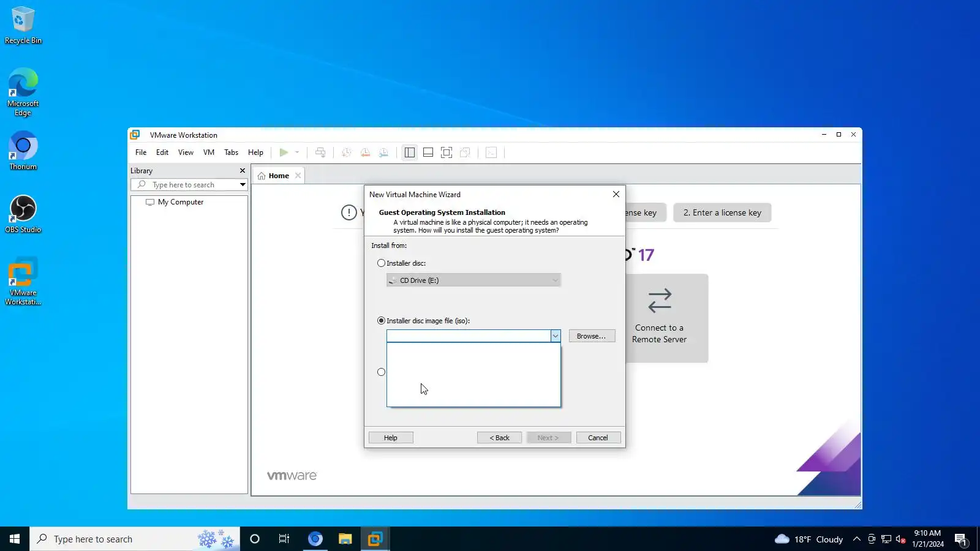This screenshot has height=551, width=980.
Task: Click the Revert to Snapshot toolbar icon
Action: [365, 152]
